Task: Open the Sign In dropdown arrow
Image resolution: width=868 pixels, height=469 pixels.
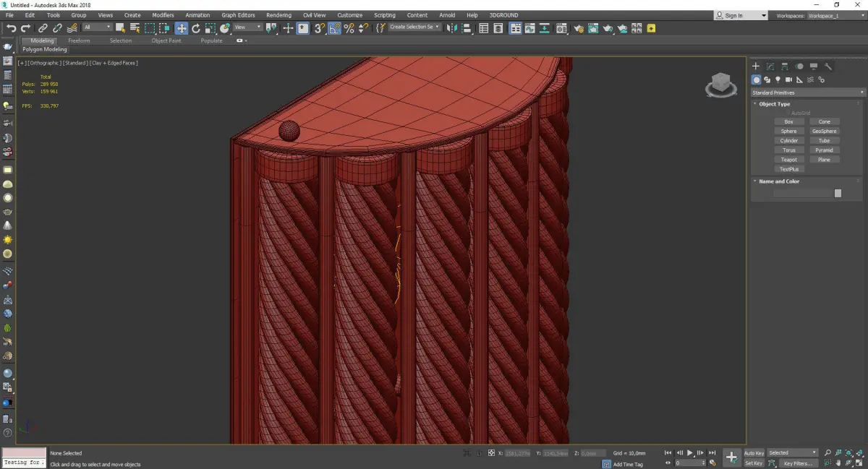Action: click(x=764, y=16)
